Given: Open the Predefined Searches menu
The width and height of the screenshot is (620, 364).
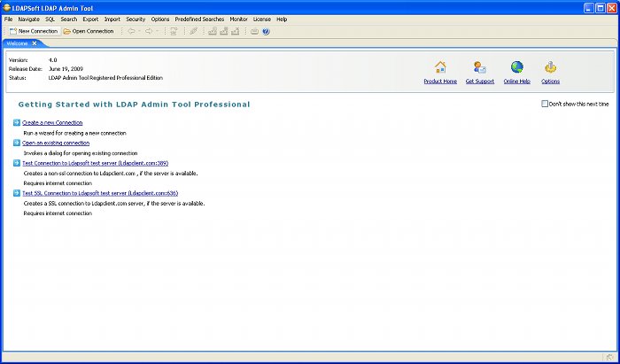Looking at the screenshot, I should (199, 19).
